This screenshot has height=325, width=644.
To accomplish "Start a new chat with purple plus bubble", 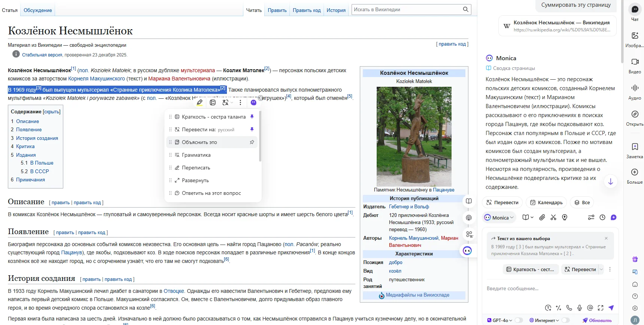I will (x=613, y=217).
